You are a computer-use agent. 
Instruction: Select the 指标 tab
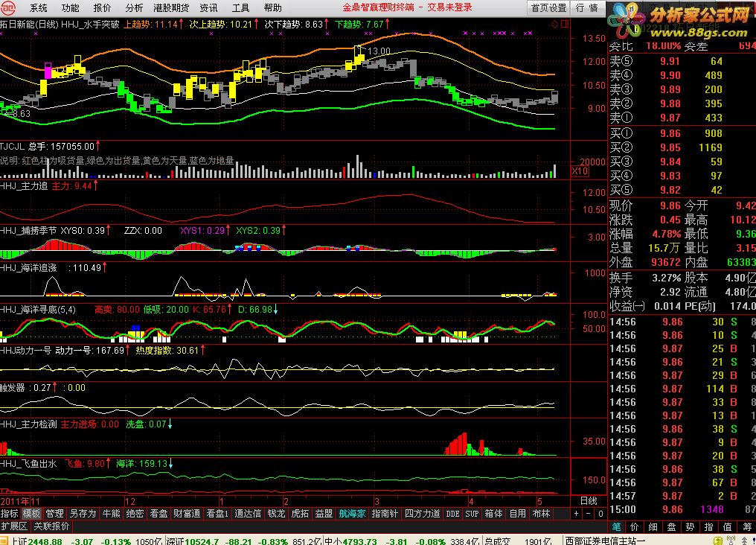9,514
